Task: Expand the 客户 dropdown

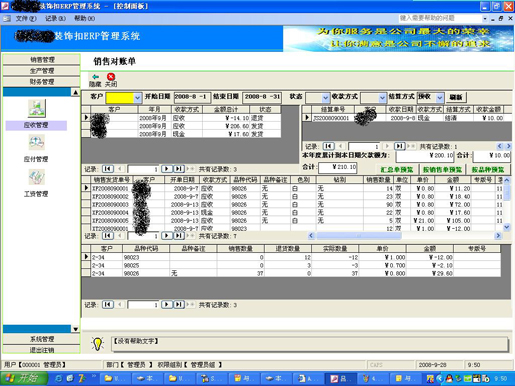Action: [137, 98]
